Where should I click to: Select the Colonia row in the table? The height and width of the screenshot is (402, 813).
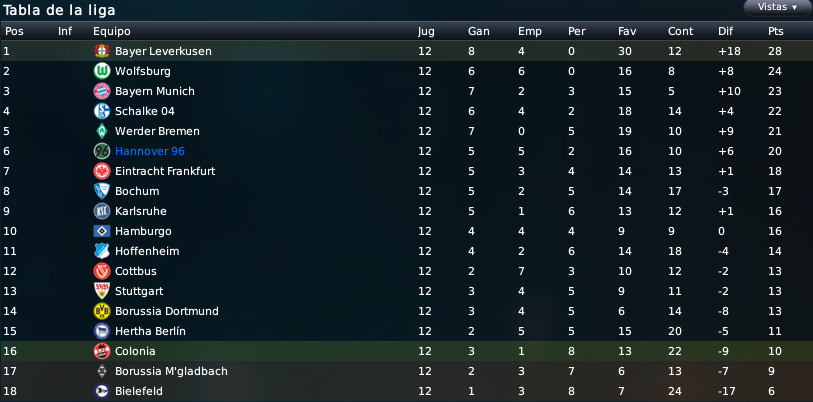click(406, 351)
